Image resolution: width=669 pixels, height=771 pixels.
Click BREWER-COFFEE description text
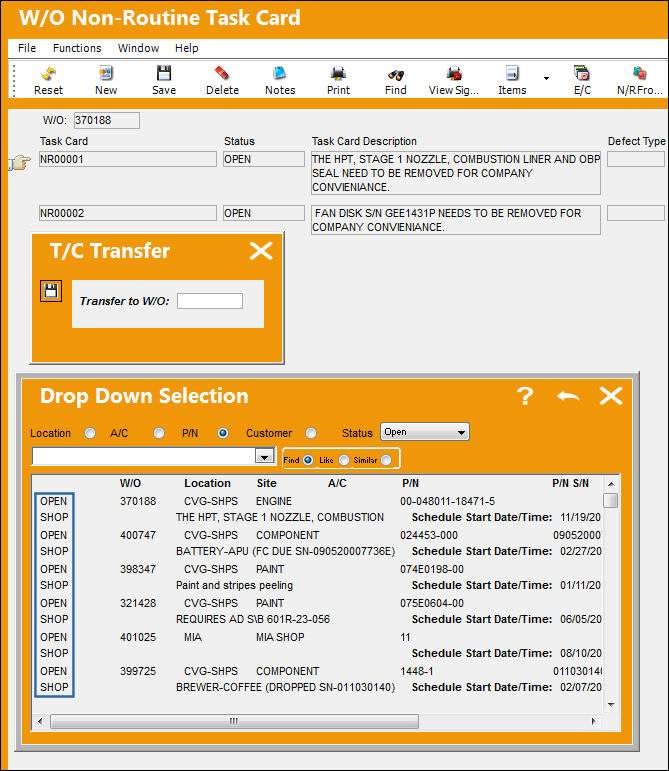click(x=286, y=687)
